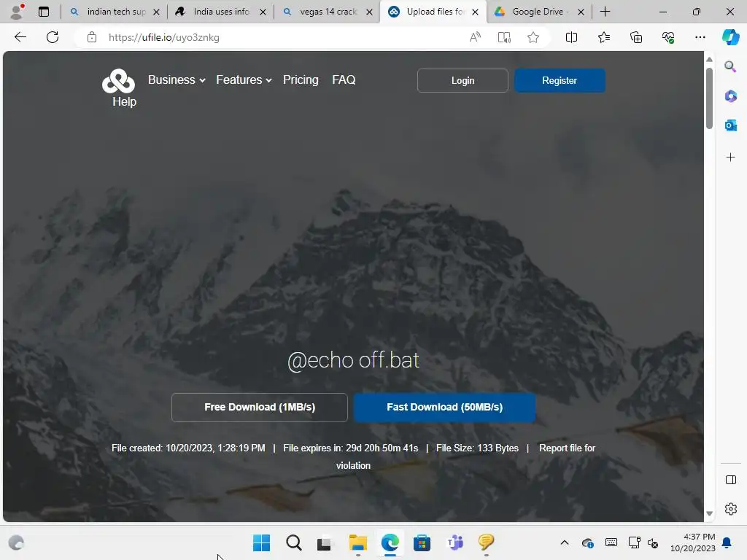747x560 pixels.
Task: Add a sidebar app with plus icon
Action: coord(730,157)
